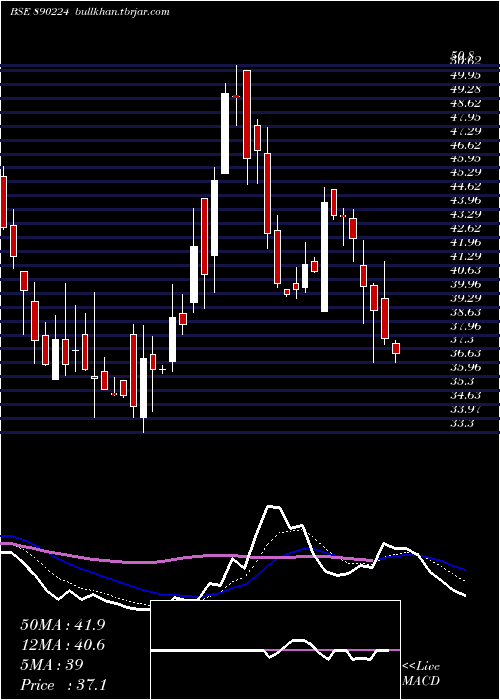This screenshot has height=700, width=500.
Task: Select the 40.63 price axis label
Action: (x=466, y=270)
